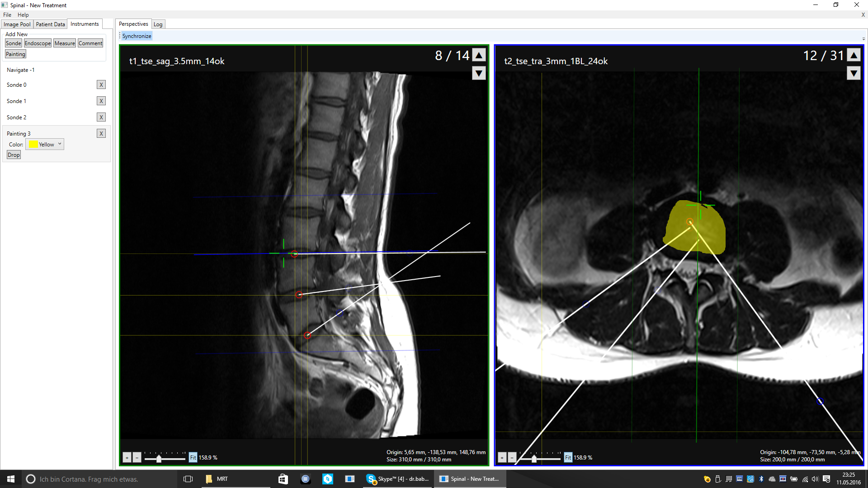Select Sonde 2 in instrument list
The image size is (868, 488).
coord(16,117)
